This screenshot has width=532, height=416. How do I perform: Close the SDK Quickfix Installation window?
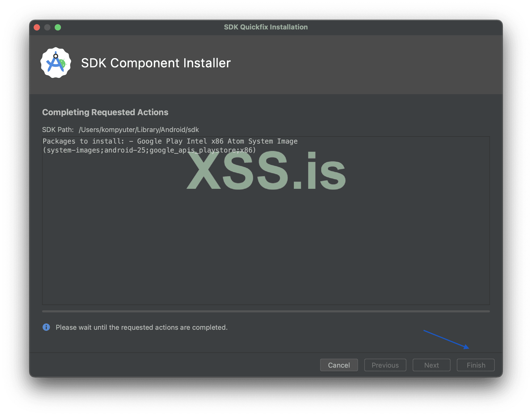tap(37, 27)
